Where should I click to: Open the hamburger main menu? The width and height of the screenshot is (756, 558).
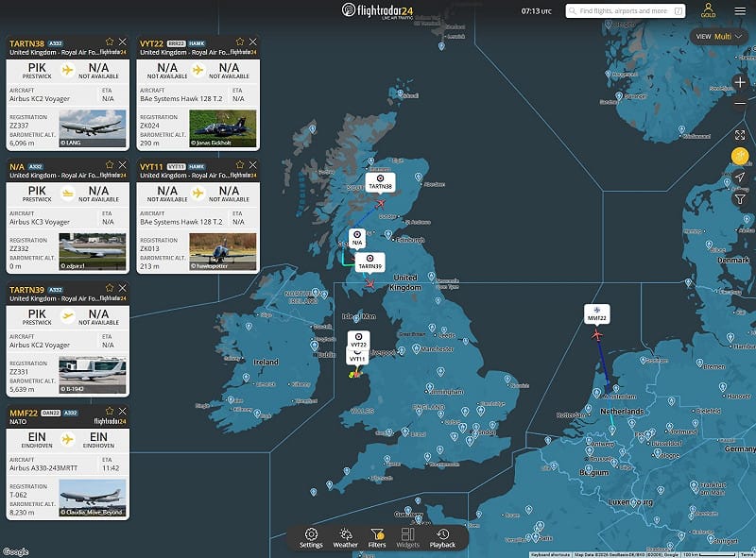(x=740, y=10)
